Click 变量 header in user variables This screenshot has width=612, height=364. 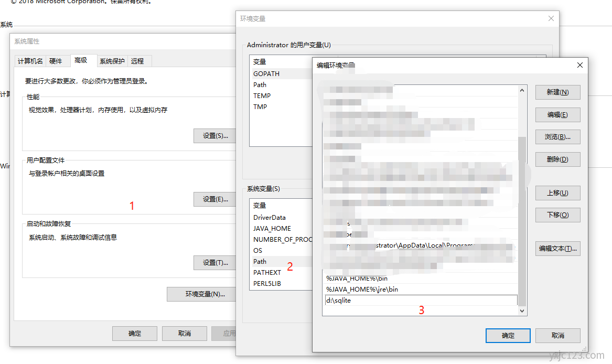[x=260, y=62]
